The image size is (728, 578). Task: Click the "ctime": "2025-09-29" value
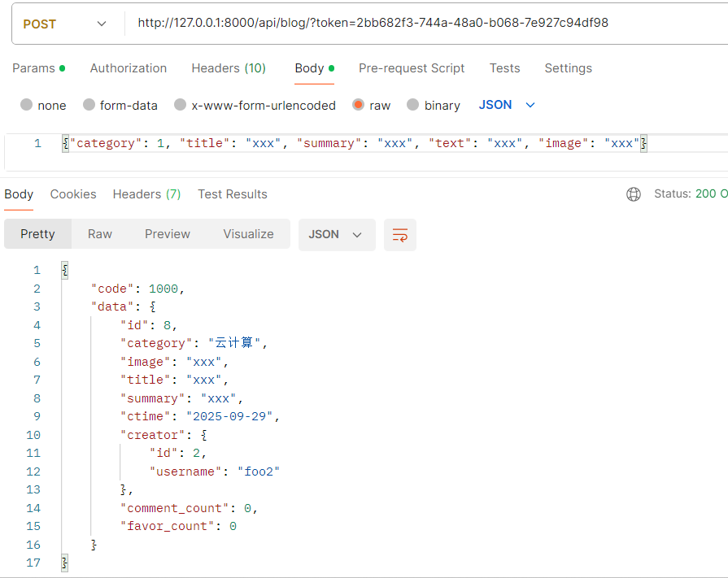click(x=230, y=416)
